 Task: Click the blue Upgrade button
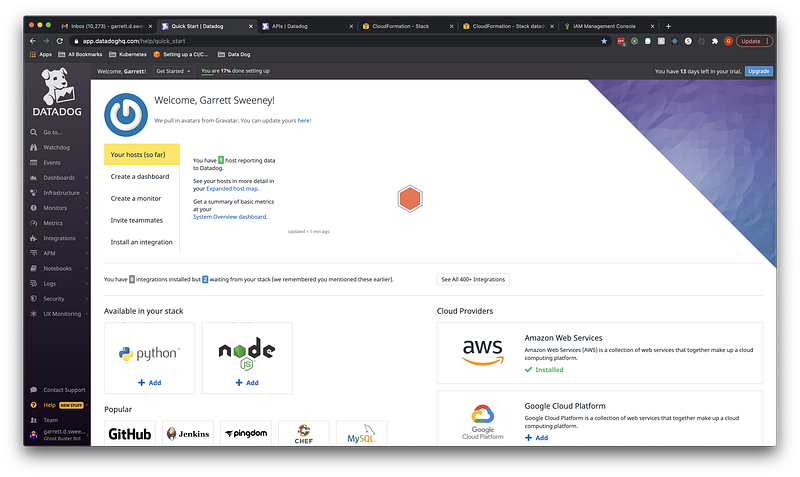[x=759, y=71]
